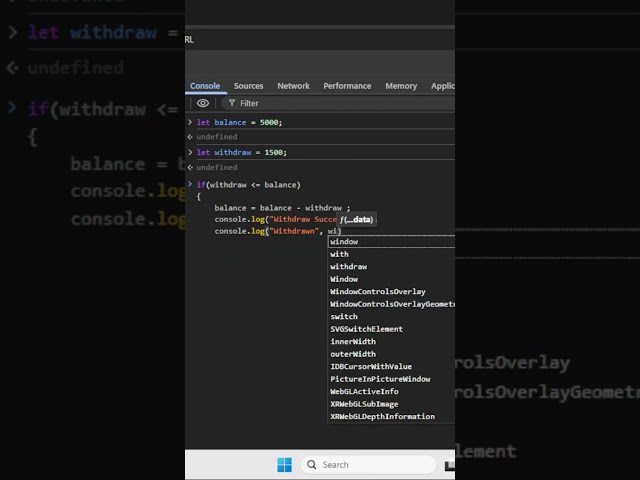The width and height of the screenshot is (640, 480).
Task: Click the 'let withdraw = 1500;' console entry
Action: (x=242, y=152)
